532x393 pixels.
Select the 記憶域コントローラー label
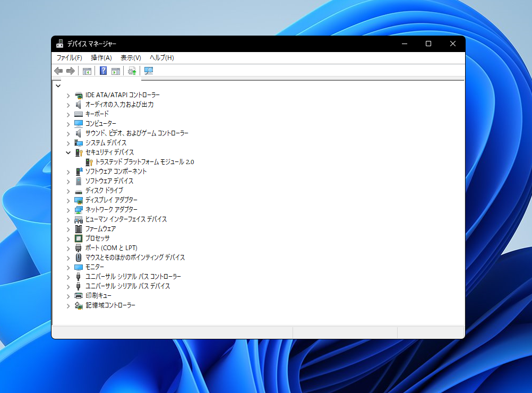(110, 305)
